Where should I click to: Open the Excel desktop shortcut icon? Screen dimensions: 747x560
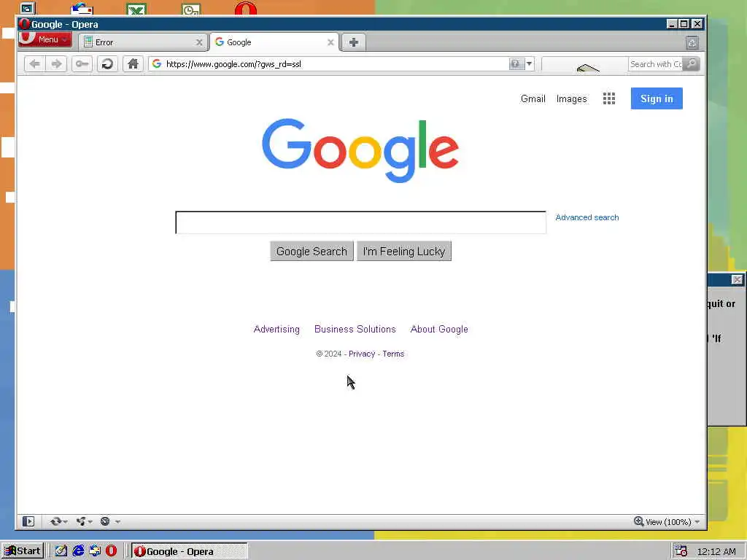pos(136,9)
